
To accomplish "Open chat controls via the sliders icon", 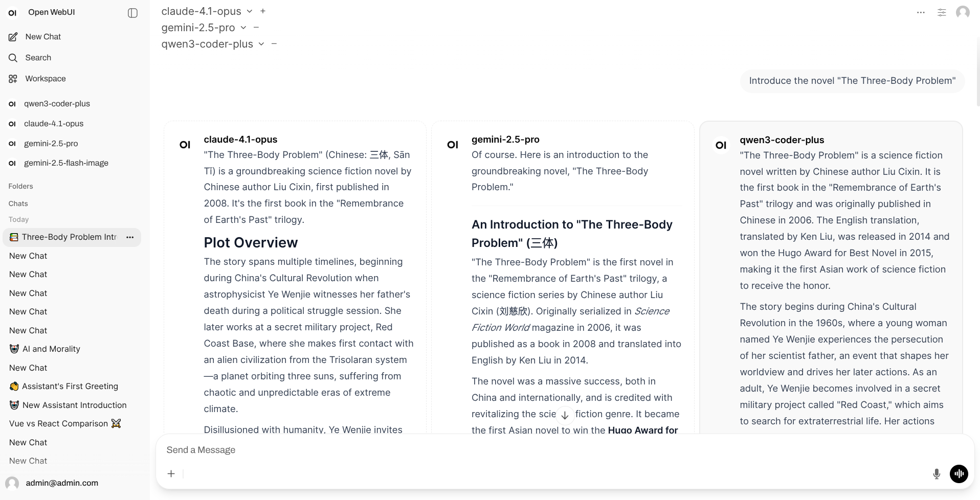I will 941,12.
